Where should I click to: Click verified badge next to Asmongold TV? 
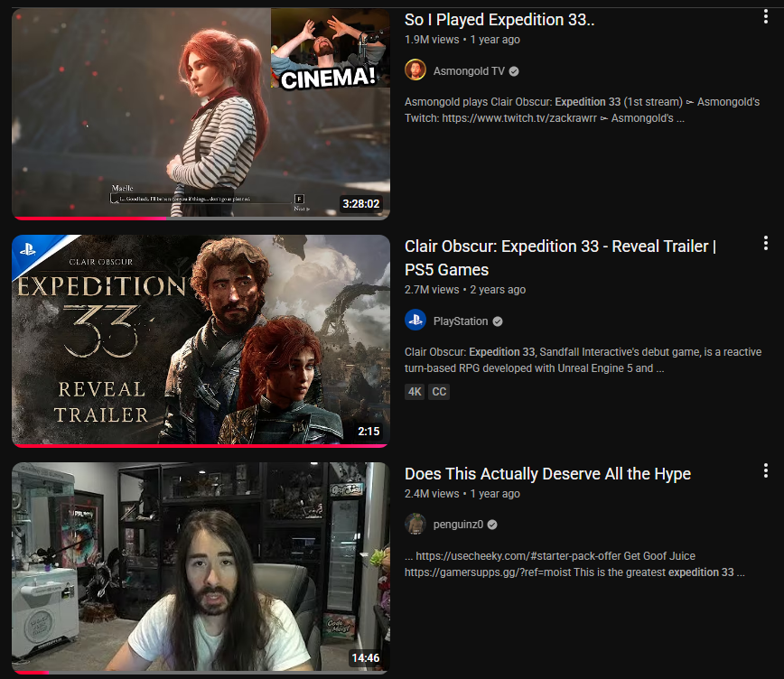click(x=514, y=71)
